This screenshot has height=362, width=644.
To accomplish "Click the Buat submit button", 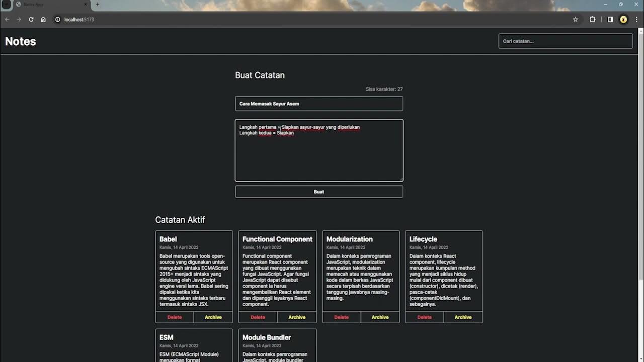I will (319, 192).
